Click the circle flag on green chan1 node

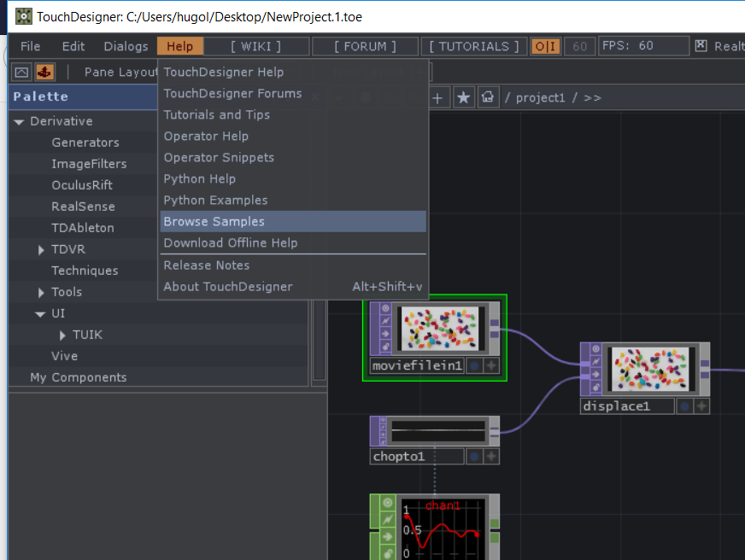[x=388, y=503]
